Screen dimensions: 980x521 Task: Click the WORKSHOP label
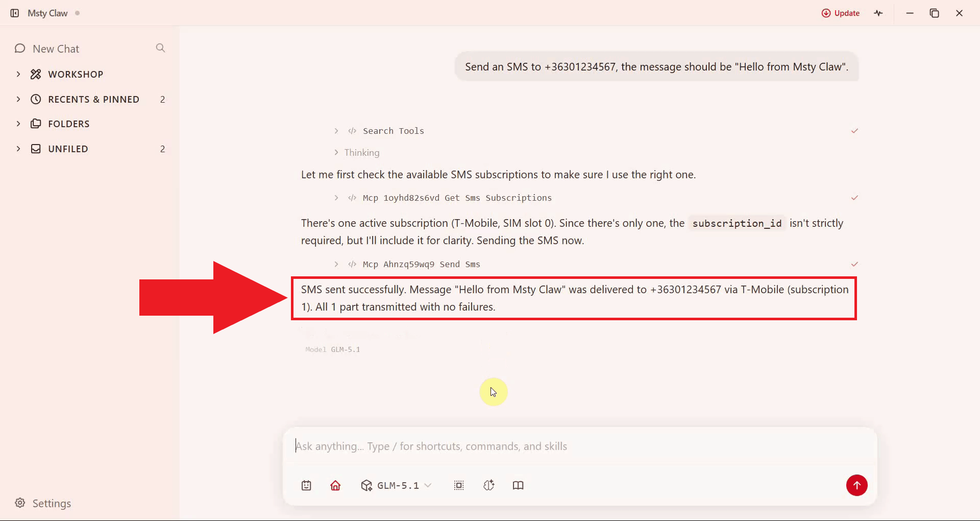(76, 74)
